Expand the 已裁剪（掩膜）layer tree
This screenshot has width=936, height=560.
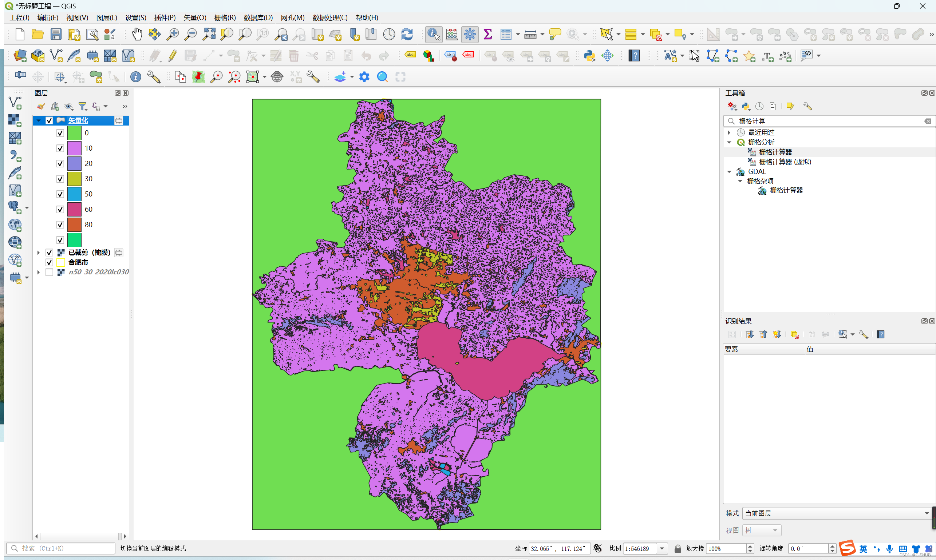(39, 253)
